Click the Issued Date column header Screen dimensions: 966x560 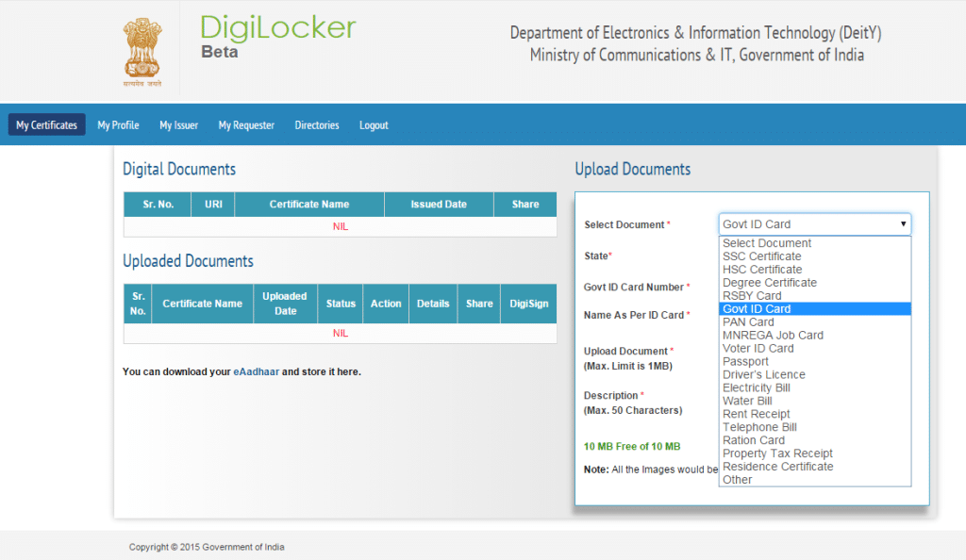click(x=439, y=205)
